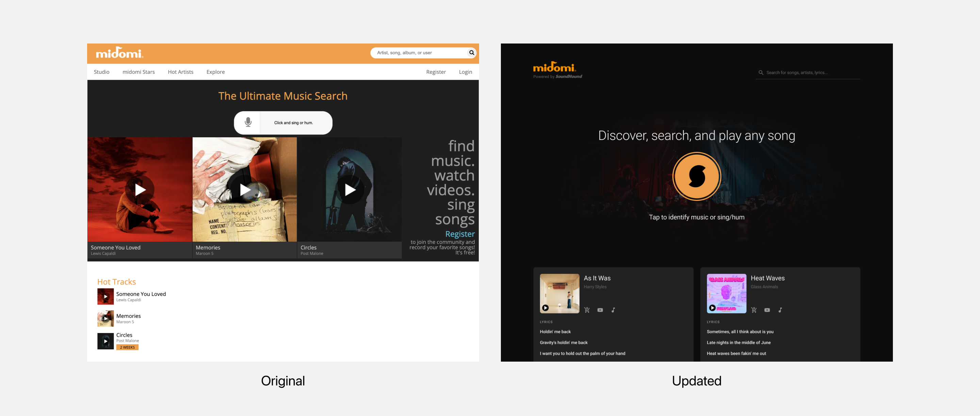Click the lyric line 'Holdin' me back'

coord(555,332)
